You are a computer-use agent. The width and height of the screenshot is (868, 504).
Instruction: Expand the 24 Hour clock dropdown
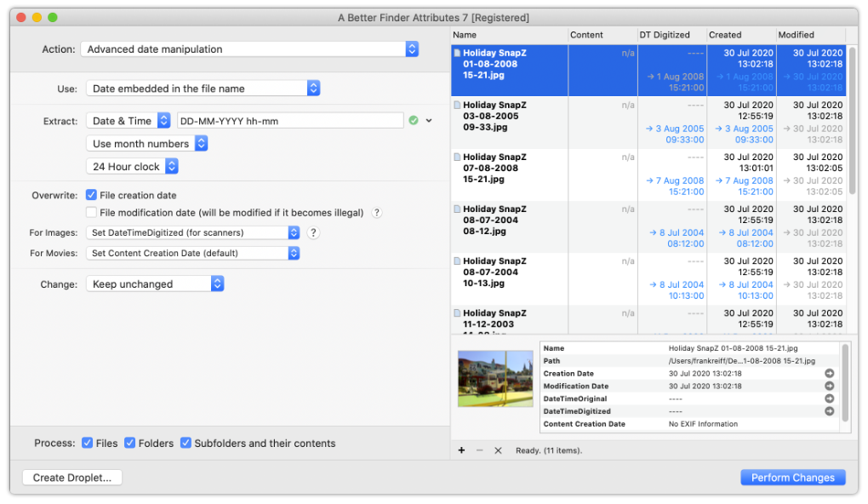pos(133,167)
